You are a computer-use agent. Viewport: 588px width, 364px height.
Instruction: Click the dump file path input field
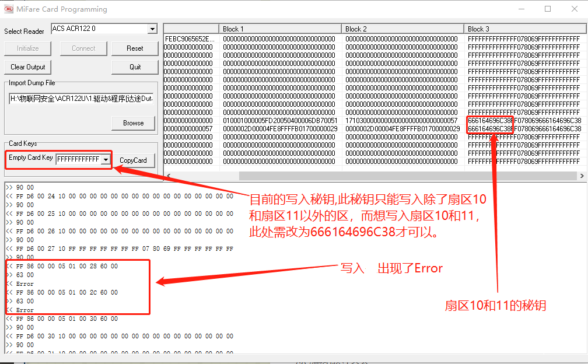(x=81, y=99)
